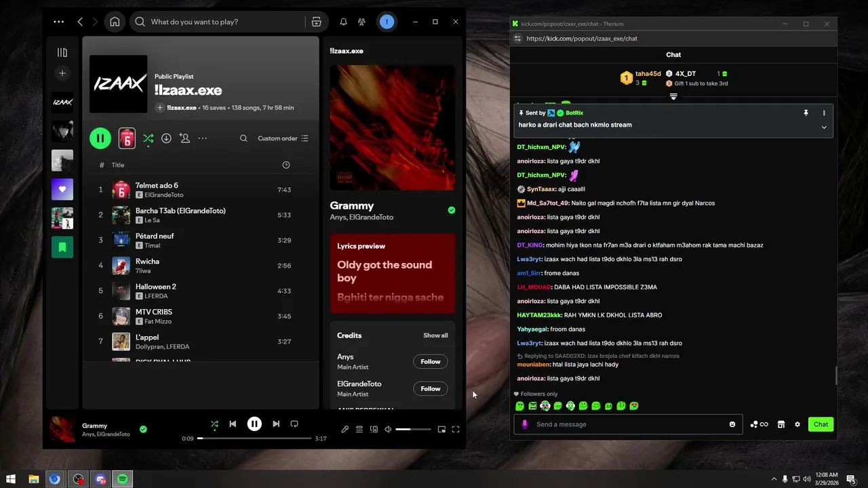The height and width of the screenshot is (488, 868).
Task: Collapse the pinned message chevron
Action: click(824, 127)
